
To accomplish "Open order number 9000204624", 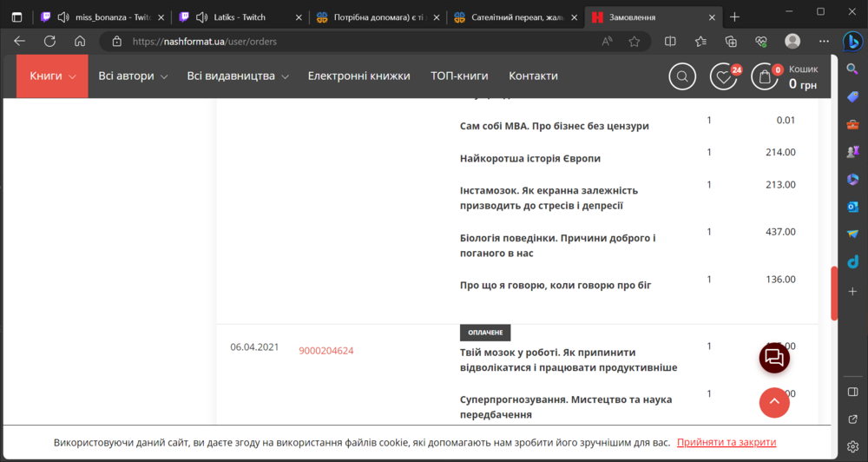I will tap(326, 351).
